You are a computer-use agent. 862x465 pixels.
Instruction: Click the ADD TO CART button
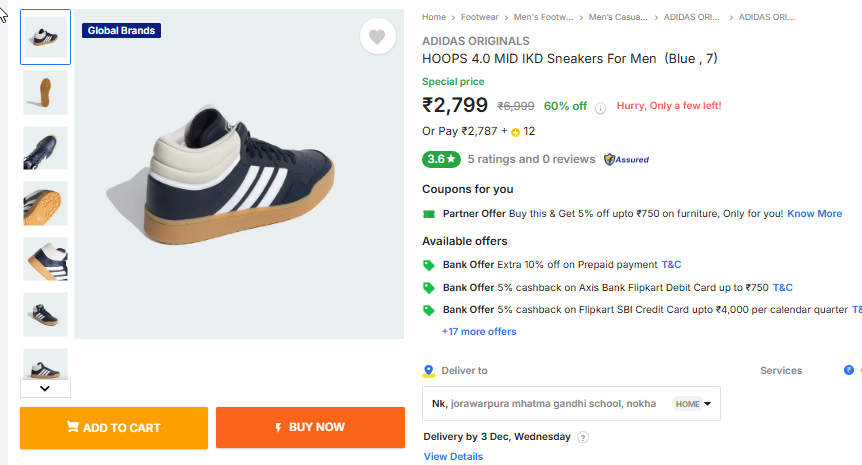click(114, 427)
